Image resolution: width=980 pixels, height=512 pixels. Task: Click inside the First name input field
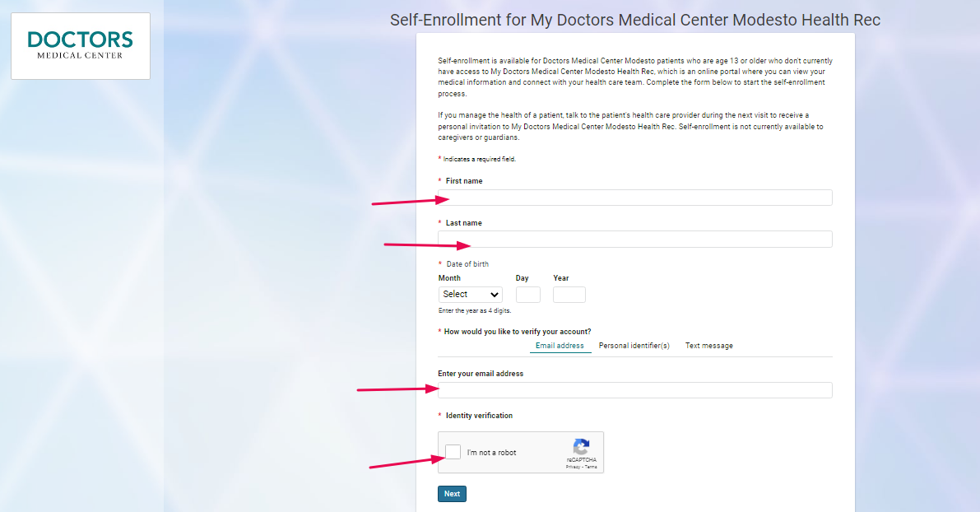pyautogui.click(x=634, y=198)
